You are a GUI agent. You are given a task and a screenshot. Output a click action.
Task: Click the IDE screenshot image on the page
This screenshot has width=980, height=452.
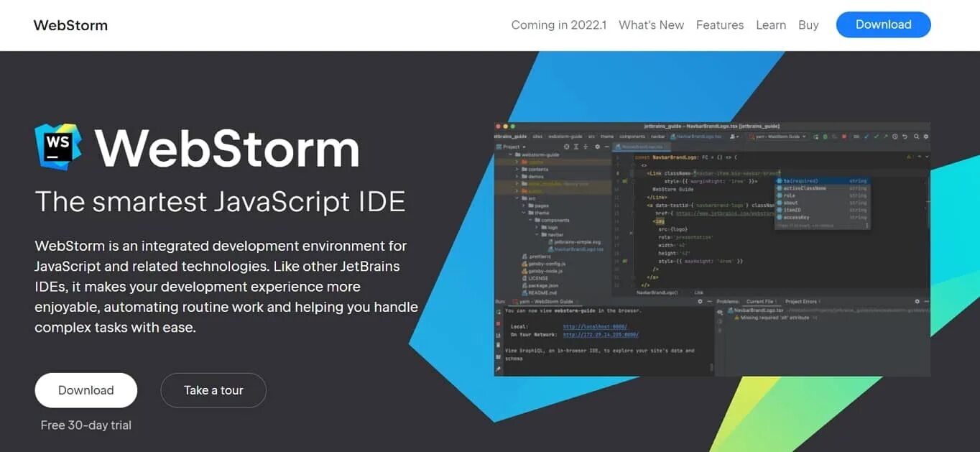[x=712, y=249]
